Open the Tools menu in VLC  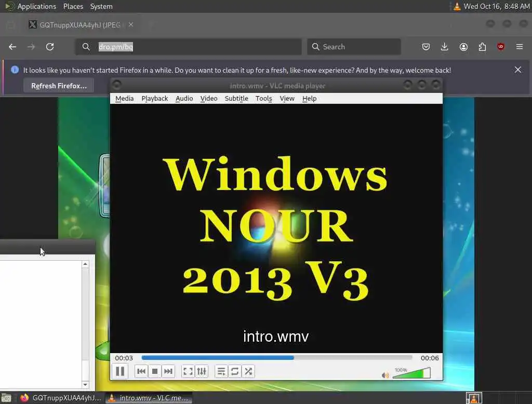(263, 98)
